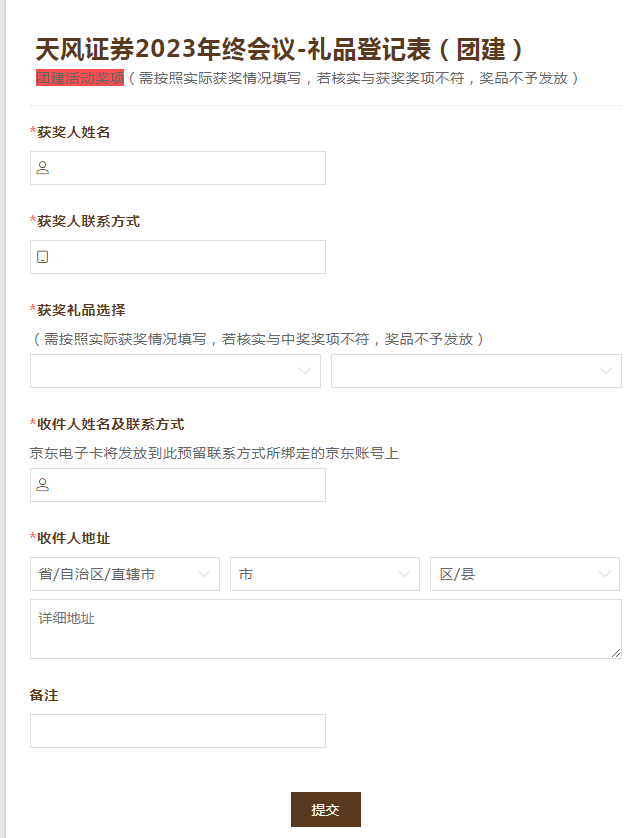The width and height of the screenshot is (643, 838).
Task: Expand the 省/自治区/直辖市 dropdown
Action: click(125, 574)
